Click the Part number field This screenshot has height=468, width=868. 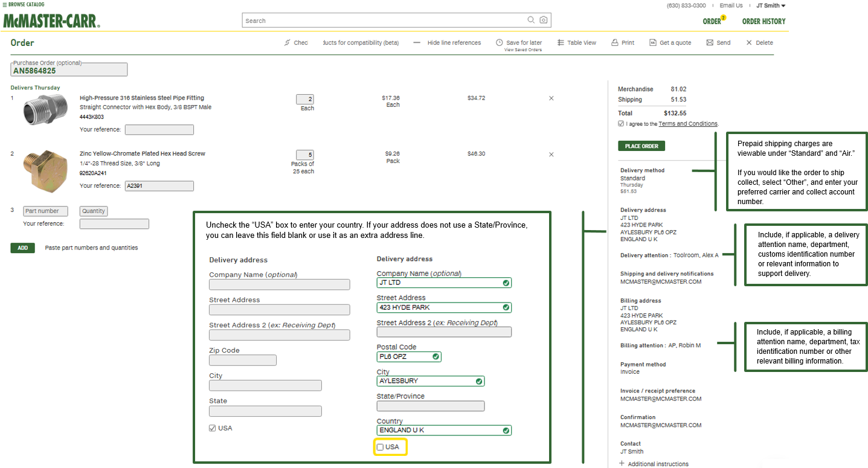coord(45,211)
